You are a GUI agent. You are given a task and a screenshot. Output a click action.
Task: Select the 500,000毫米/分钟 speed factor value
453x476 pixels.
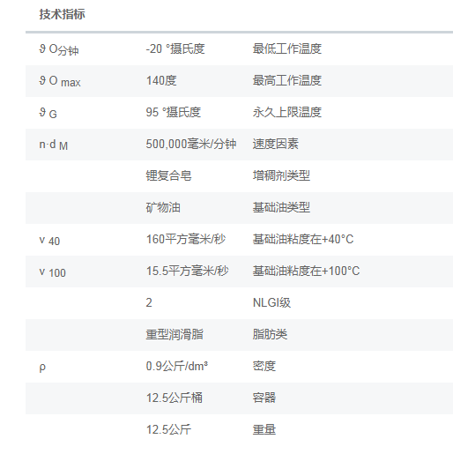pyautogui.click(x=191, y=145)
